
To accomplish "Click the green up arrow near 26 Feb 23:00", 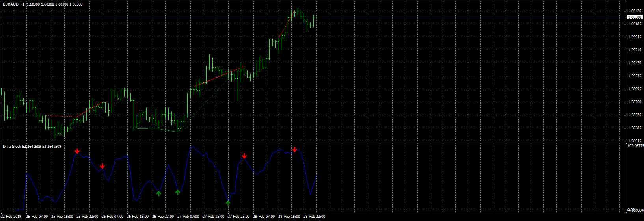I will click(x=158, y=193).
